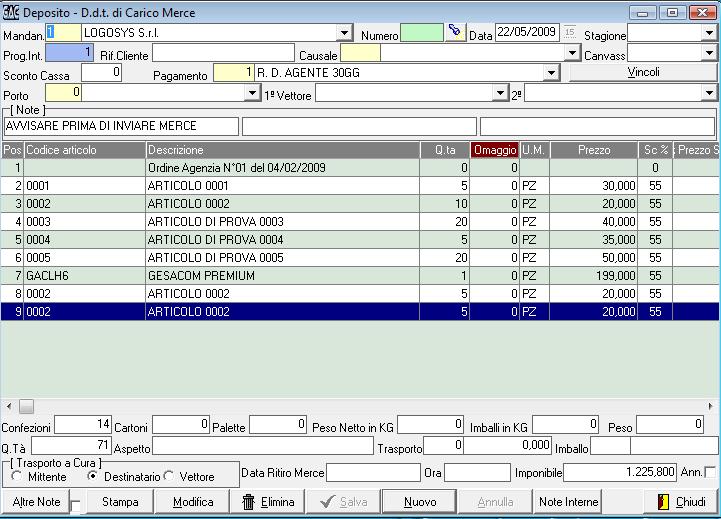Click the application icon in title bar
Image resolution: width=721 pixels, height=519 pixels.
point(10,12)
